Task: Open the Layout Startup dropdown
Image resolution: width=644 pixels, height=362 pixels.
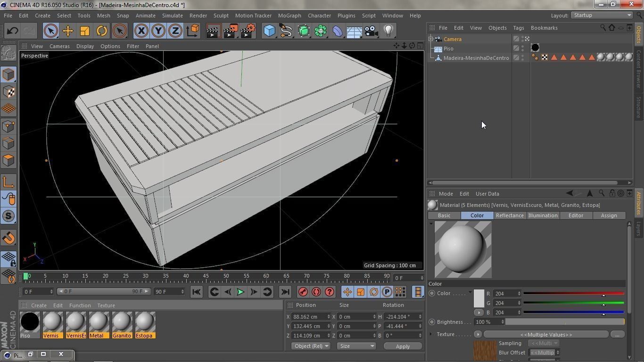Action: click(x=602, y=15)
